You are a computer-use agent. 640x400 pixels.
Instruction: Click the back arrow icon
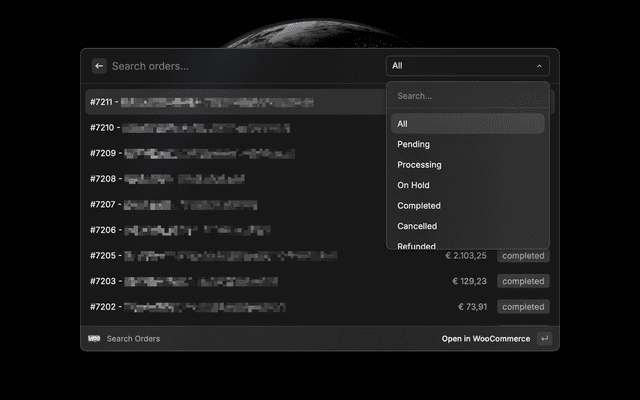[x=99, y=66]
